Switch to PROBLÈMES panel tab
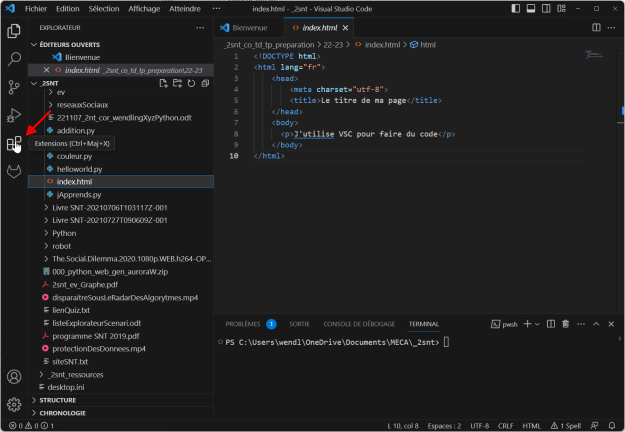Screen dimensions: 625x432 pyautogui.click(x=243, y=324)
